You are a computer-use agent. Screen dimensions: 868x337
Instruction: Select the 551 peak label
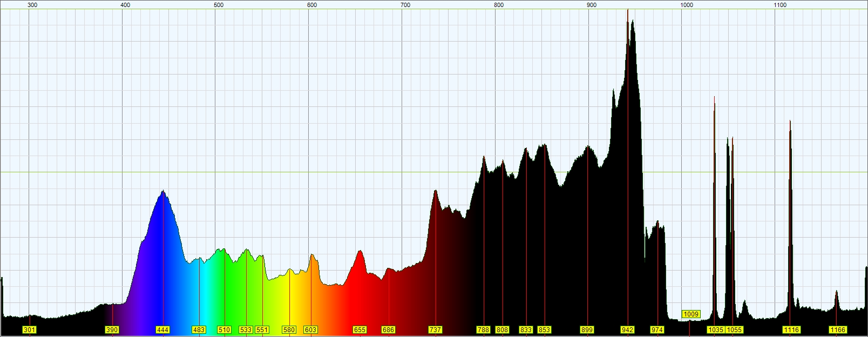[262, 329]
